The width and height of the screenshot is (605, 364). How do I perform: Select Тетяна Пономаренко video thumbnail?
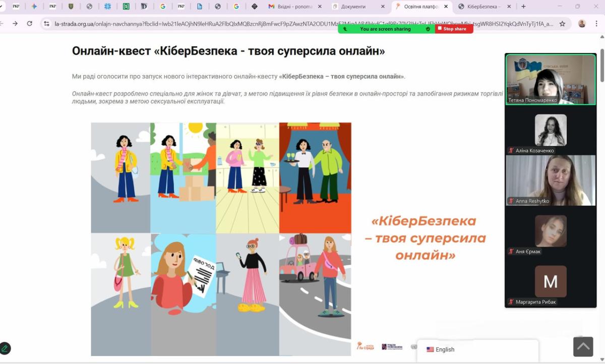551,79
